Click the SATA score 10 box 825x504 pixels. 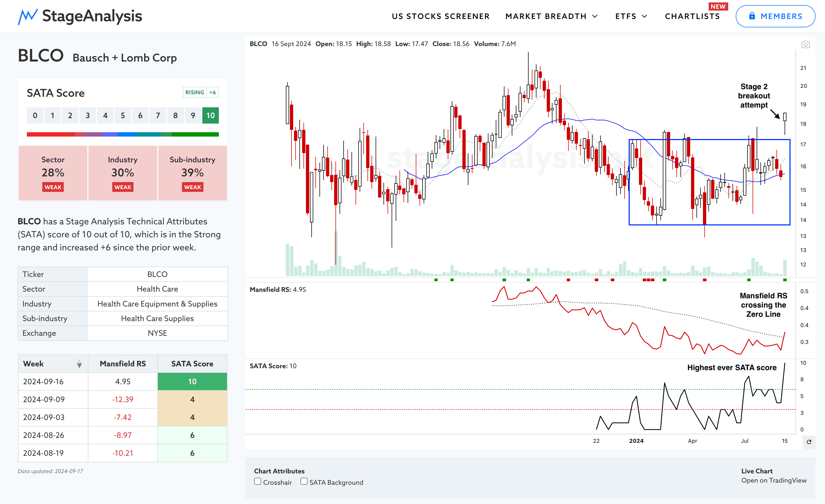coord(210,115)
